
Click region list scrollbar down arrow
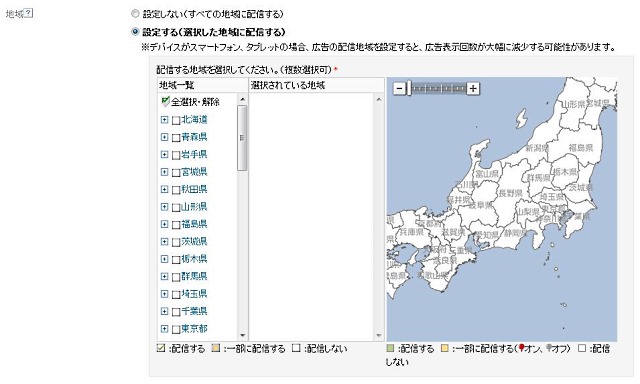(x=242, y=335)
